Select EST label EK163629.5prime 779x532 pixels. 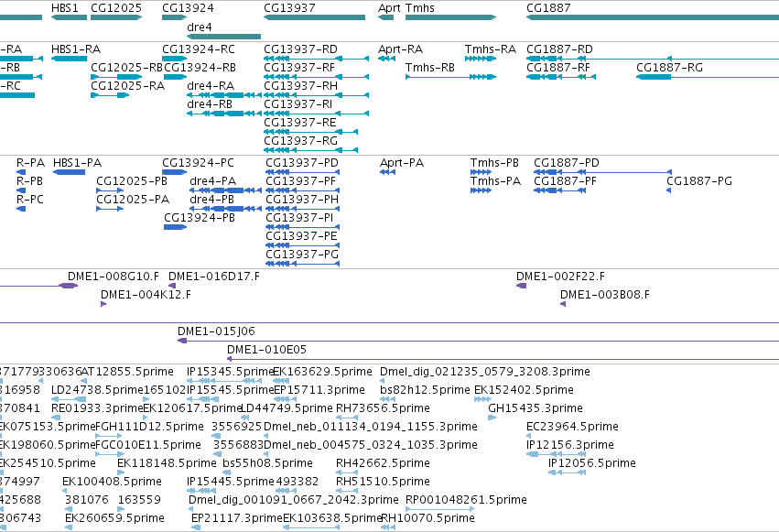(x=323, y=372)
